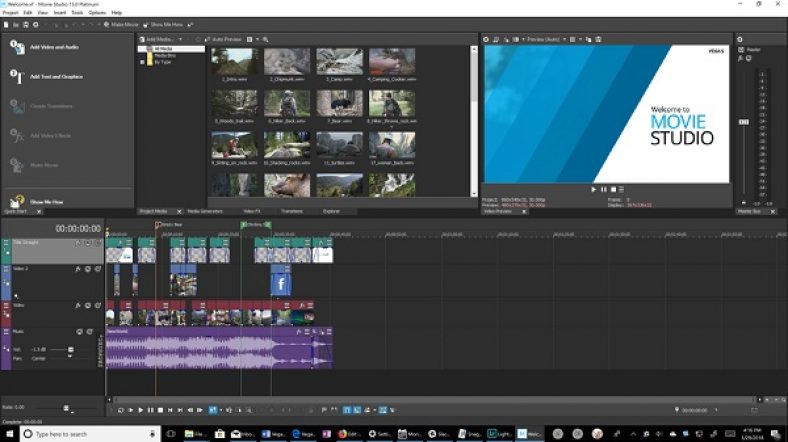Open Video Preview properties gear icon

point(486,39)
